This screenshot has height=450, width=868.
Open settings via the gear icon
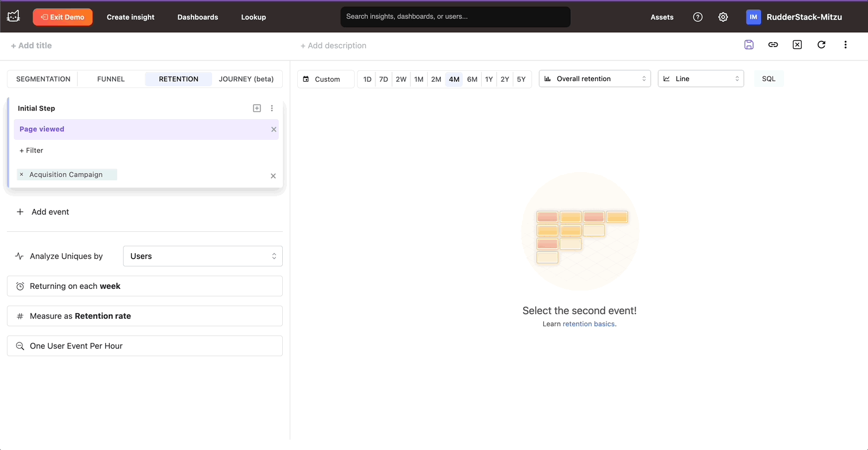coord(723,17)
